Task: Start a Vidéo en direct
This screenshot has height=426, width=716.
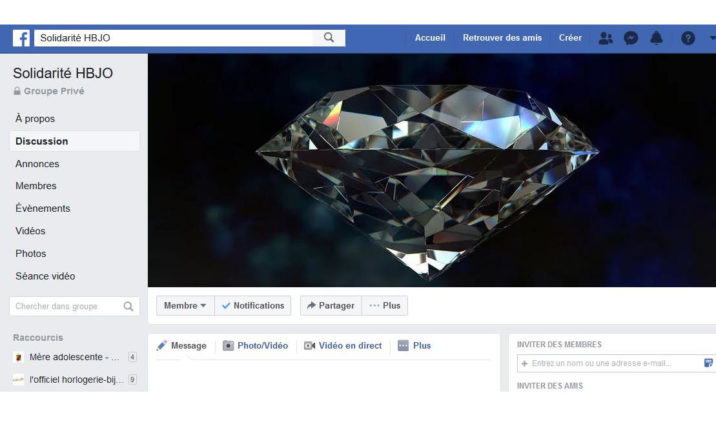Action: pos(343,346)
